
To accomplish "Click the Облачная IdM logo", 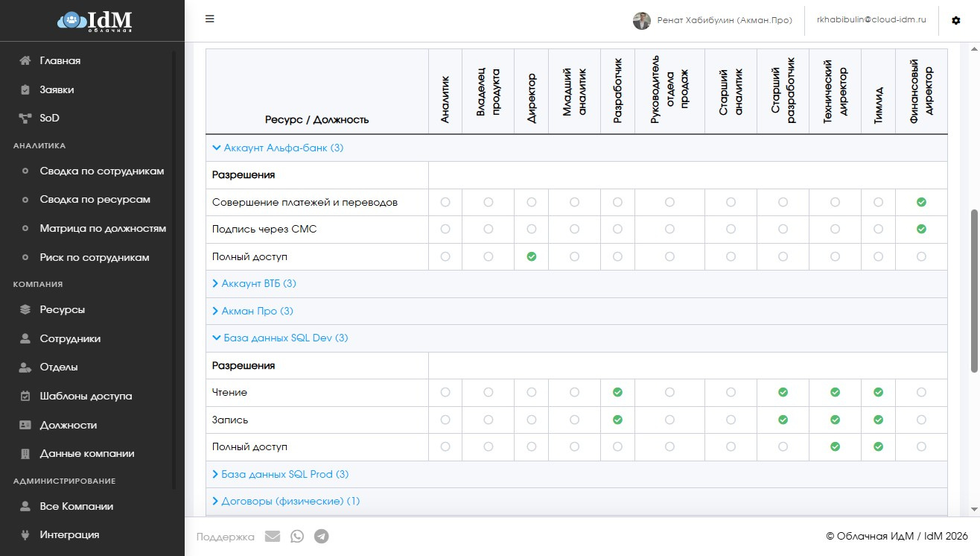I will point(95,21).
